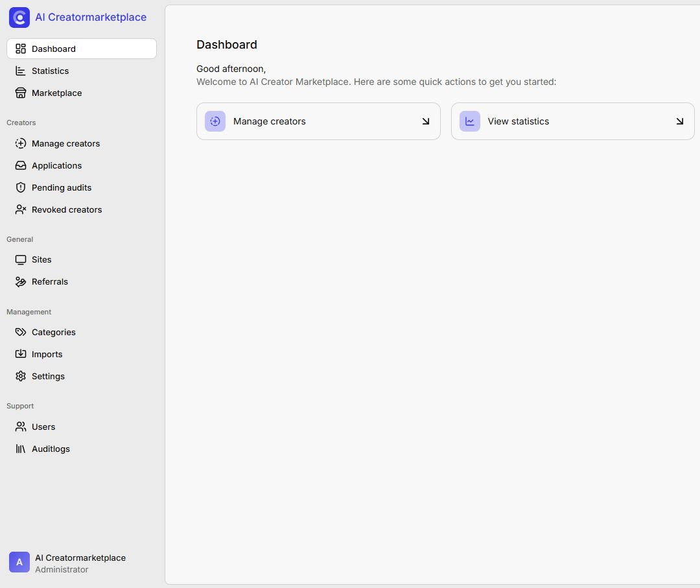Click the Statistics chart icon

(20, 71)
